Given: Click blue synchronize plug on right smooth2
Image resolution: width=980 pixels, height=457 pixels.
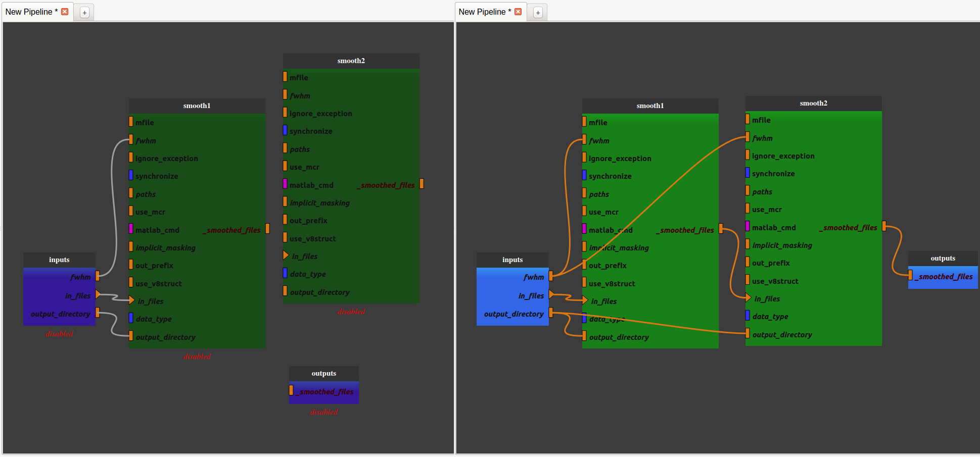Looking at the screenshot, I should pyautogui.click(x=748, y=173).
